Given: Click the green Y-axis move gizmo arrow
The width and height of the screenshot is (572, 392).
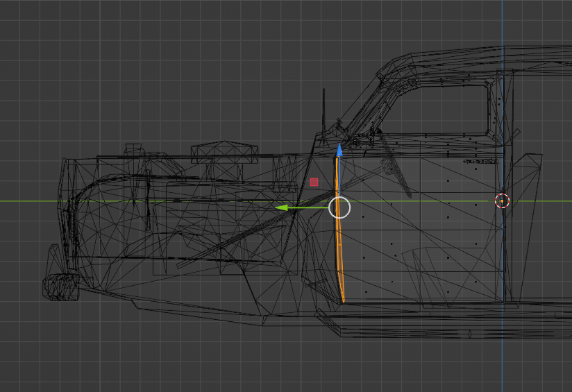Looking at the screenshot, I should click(x=282, y=208).
